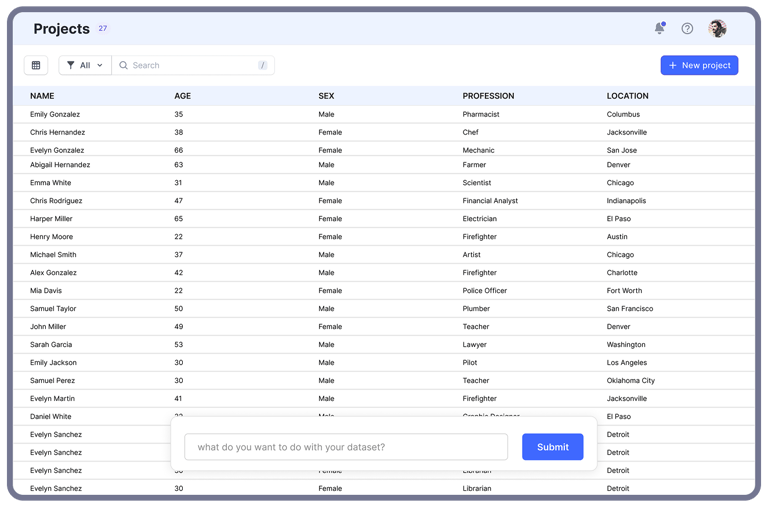768x507 pixels.
Task: Click the filter funnel icon
Action: coord(71,65)
